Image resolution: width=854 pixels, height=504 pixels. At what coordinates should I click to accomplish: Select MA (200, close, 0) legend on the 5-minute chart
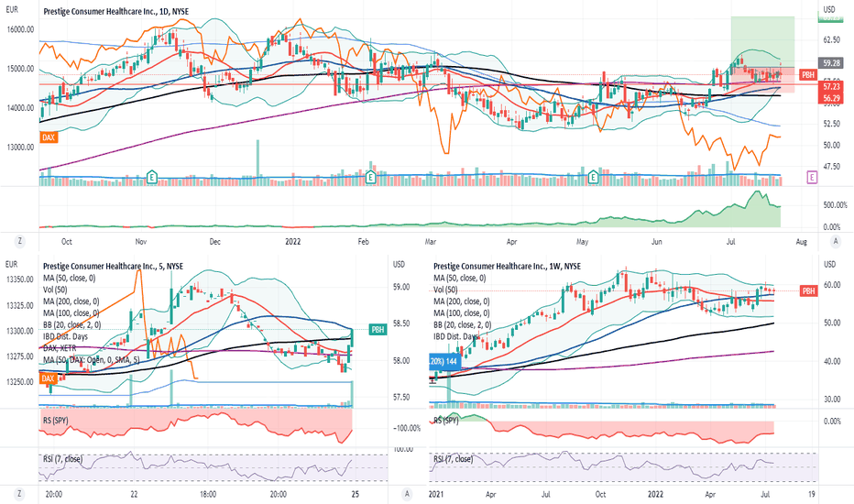tap(71, 301)
